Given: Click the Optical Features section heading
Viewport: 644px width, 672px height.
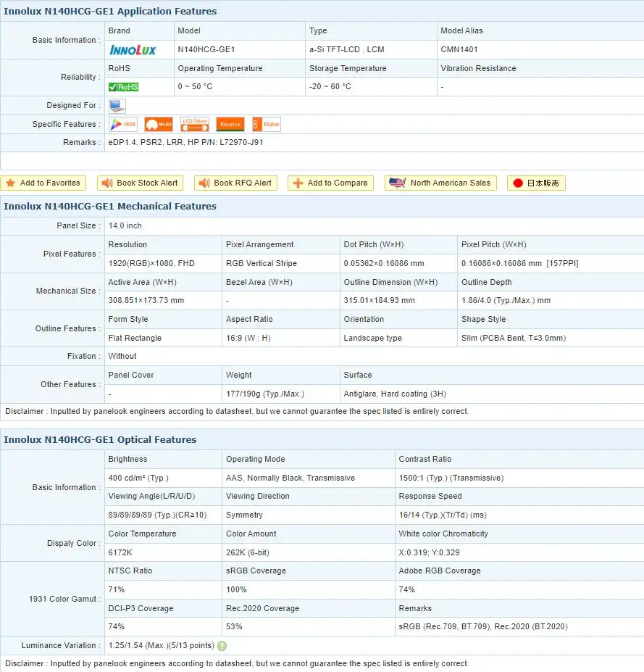Looking at the screenshot, I should pos(100,440).
